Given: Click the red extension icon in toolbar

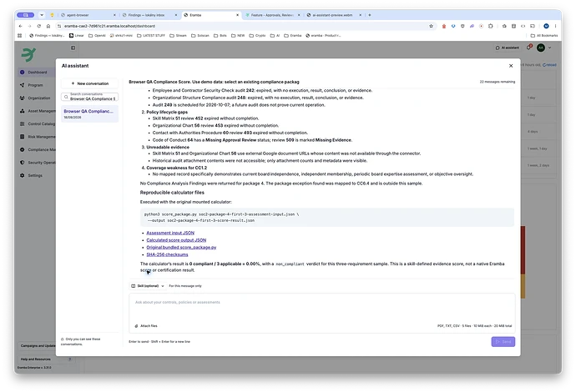Looking at the screenshot, I should tap(444, 26).
